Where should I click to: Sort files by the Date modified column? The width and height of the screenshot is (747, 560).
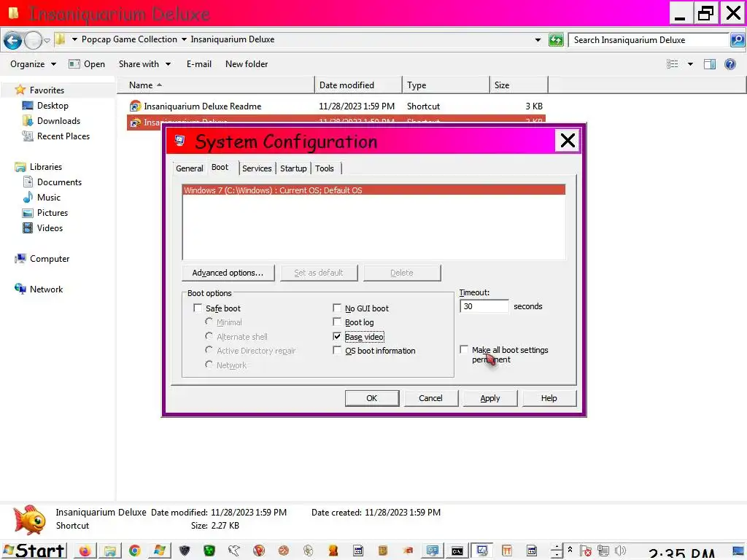pos(358,85)
